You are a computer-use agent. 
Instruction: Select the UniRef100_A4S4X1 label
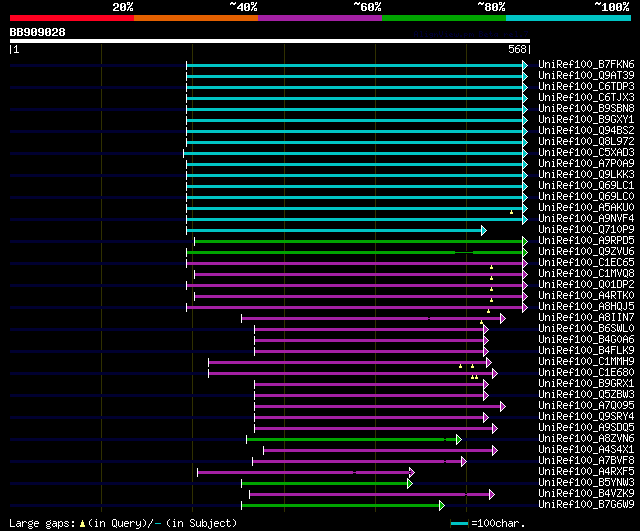coord(586,450)
